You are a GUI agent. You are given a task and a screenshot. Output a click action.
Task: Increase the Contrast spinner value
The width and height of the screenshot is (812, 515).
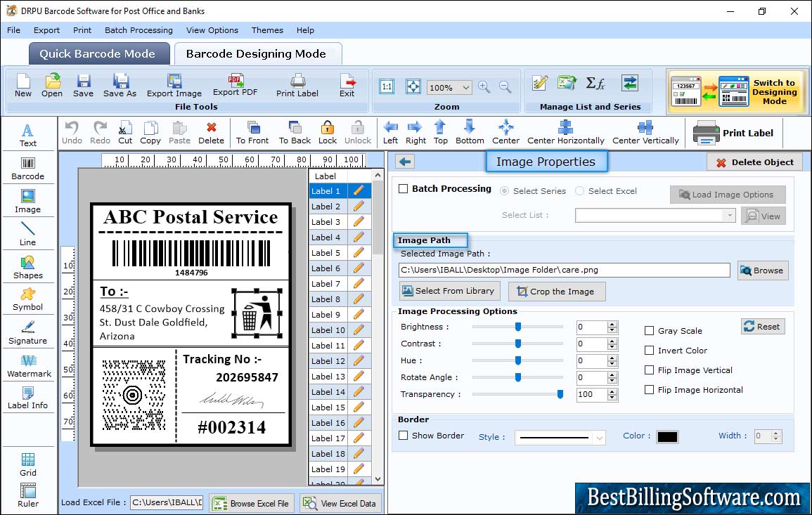pos(612,341)
